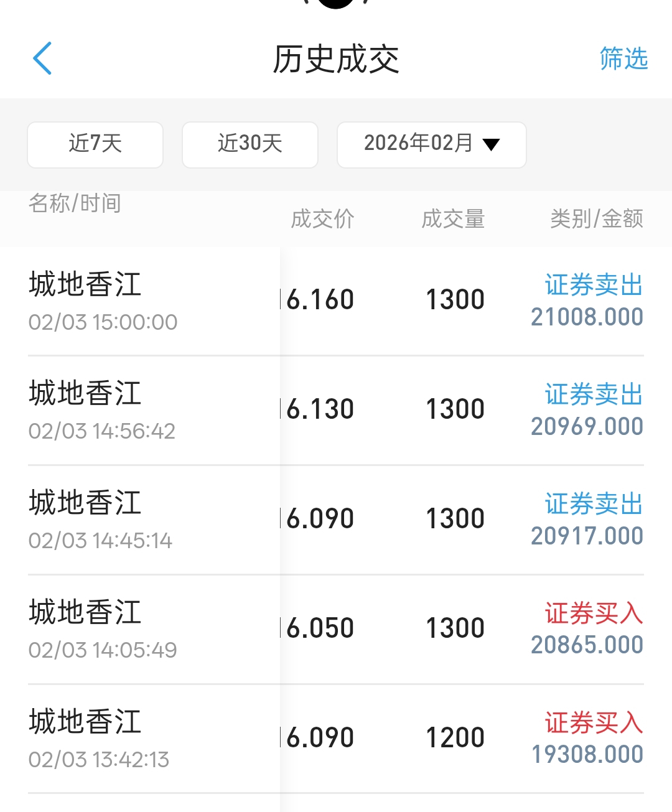Tap 证券卖出 label for amount 21008.000
Viewport: 672px width, 812px height.
tap(594, 286)
